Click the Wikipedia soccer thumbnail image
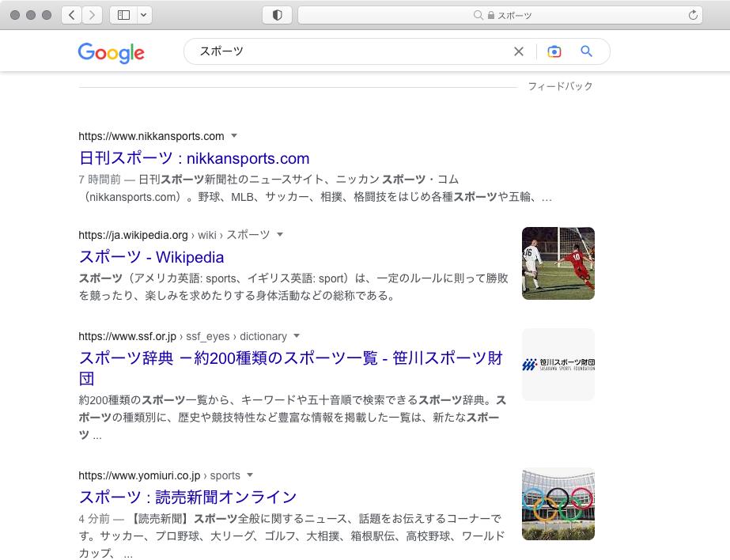 click(x=558, y=263)
